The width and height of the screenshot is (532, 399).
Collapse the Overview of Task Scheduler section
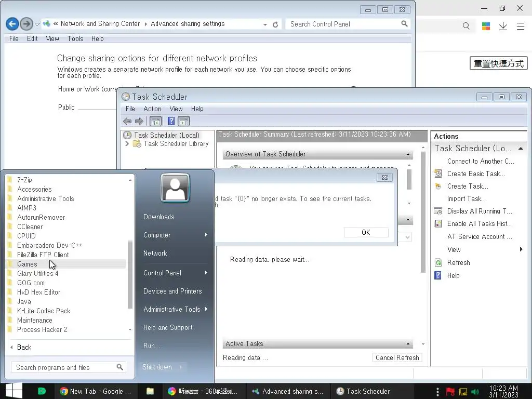[408, 154]
